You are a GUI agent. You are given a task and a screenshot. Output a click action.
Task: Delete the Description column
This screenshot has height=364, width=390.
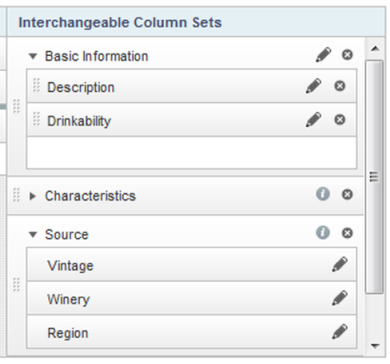340,86
